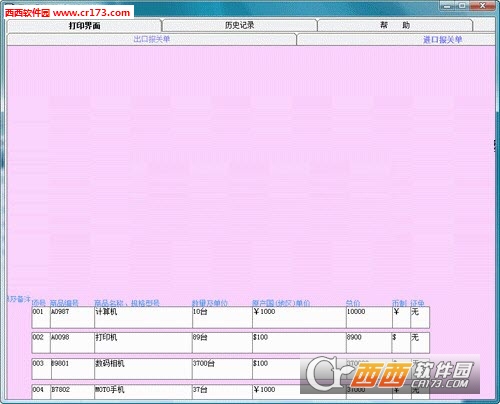Click the item number field 001
This screenshot has width=500, height=404.
coord(41,317)
